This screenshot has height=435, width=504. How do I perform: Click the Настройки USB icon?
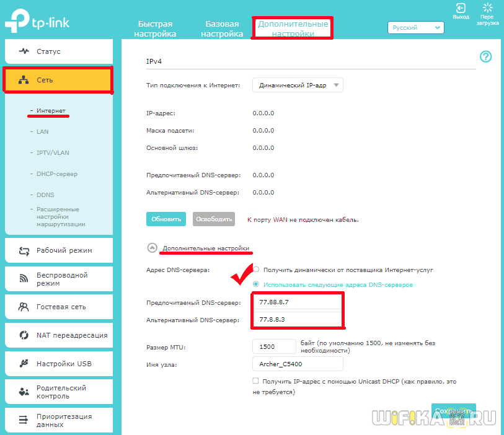click(x=24, y=363)
